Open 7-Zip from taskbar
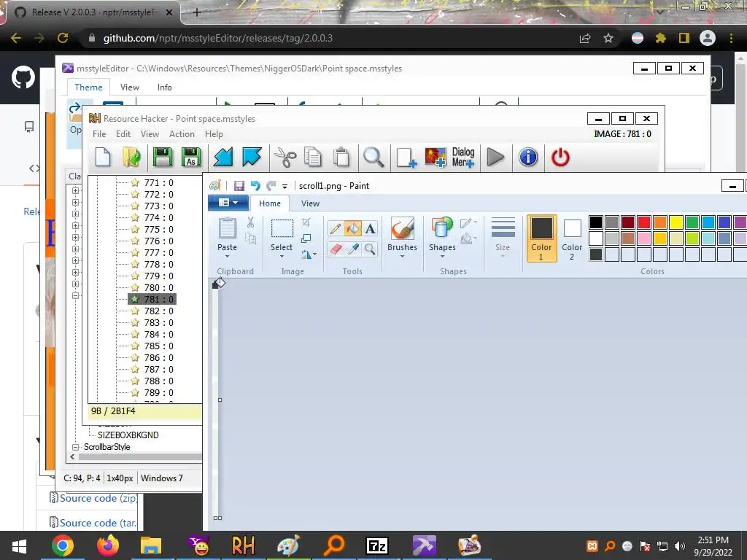The height and width of the screenshot is (560, 747). [377, 545]
